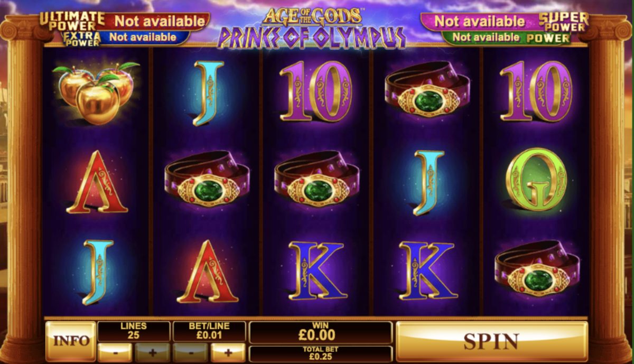Screen dimensions: 634x364
Task: Decrease the number of lines with minus
Action: pos(115,351)
